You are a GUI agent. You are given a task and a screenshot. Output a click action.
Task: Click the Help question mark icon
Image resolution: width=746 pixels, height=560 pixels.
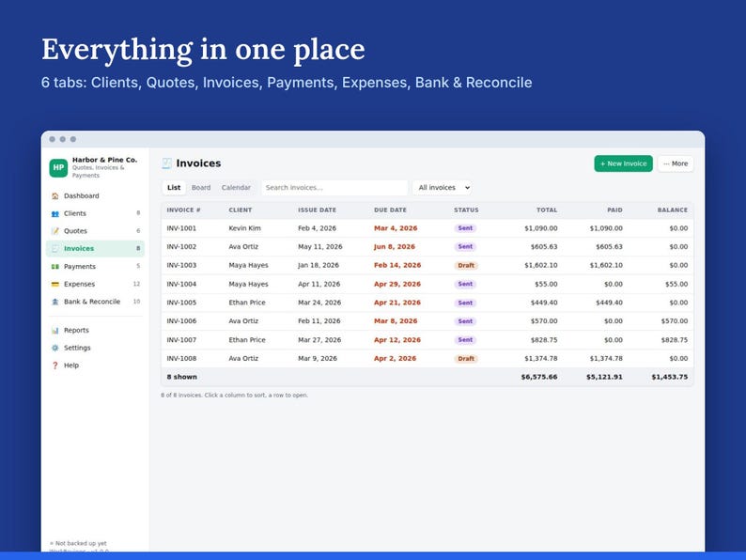pos(55,366)
